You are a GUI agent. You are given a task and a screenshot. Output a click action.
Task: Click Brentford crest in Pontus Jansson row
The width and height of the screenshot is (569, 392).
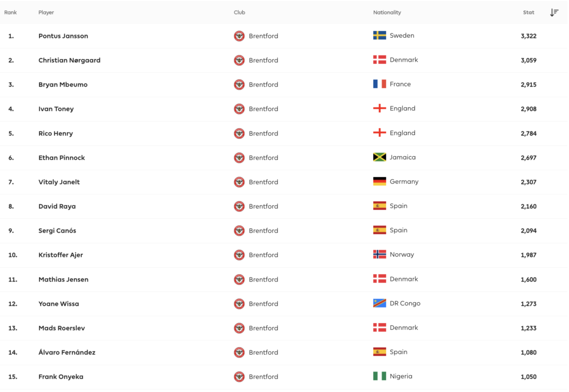point(239,36)
